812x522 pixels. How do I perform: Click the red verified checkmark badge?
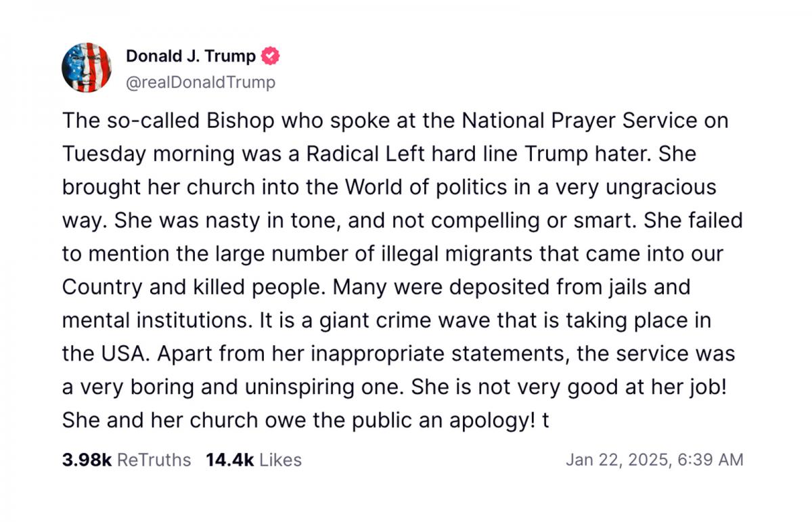[x=271, y=56]
